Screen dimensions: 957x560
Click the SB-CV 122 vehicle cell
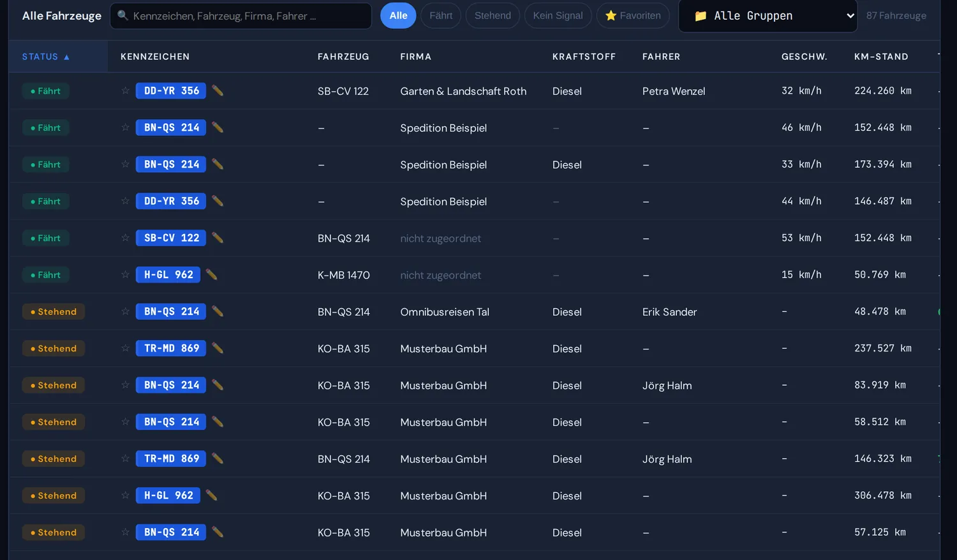pos(343,91)
